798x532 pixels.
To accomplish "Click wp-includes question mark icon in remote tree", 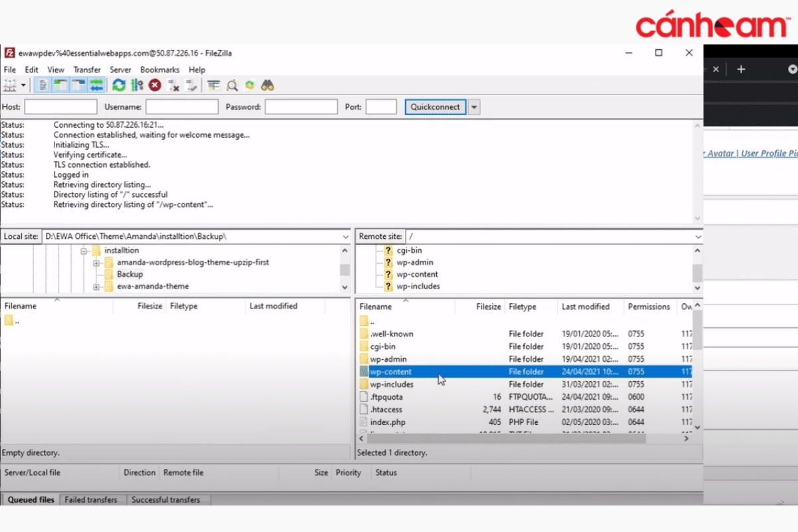I will [388, 286].
